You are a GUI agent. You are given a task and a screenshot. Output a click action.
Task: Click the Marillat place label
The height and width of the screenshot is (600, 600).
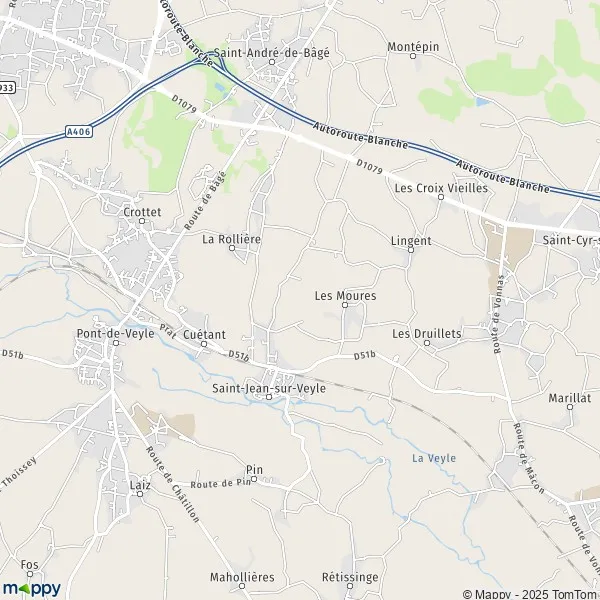pos(570,398)
